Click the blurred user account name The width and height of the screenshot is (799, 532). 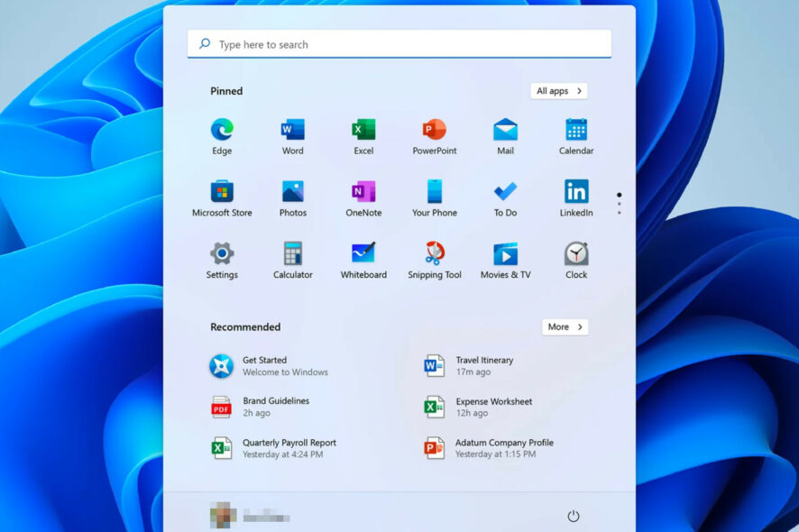(267, 516)
